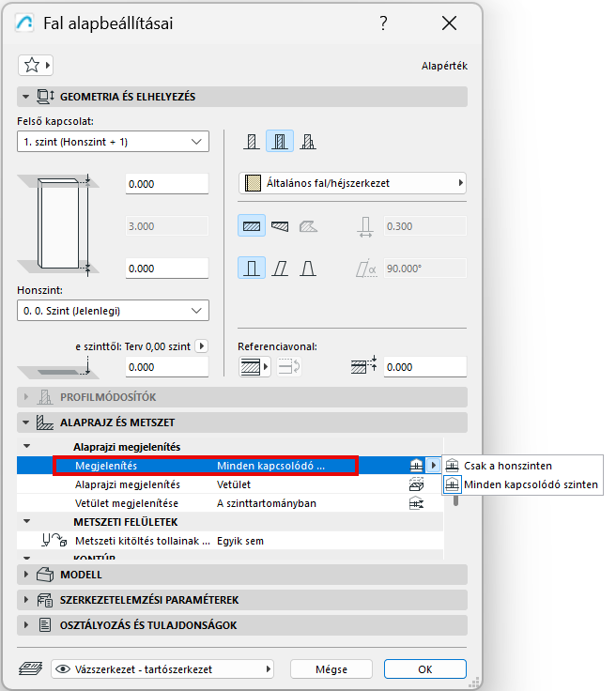The width and height of the screenshot is (616, 691).
Task: Click projection icon in Vetület megjelenítése row
Action: click(x=416, y=503)
